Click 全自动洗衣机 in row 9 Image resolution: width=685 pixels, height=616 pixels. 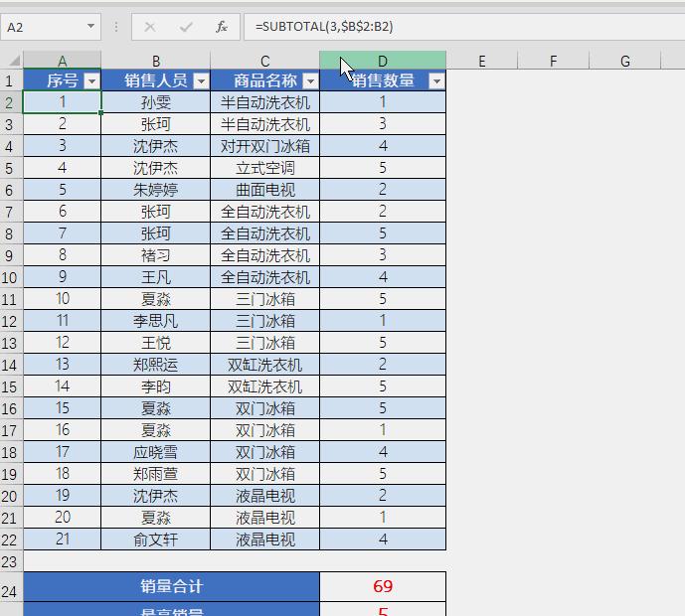[264, 255]
